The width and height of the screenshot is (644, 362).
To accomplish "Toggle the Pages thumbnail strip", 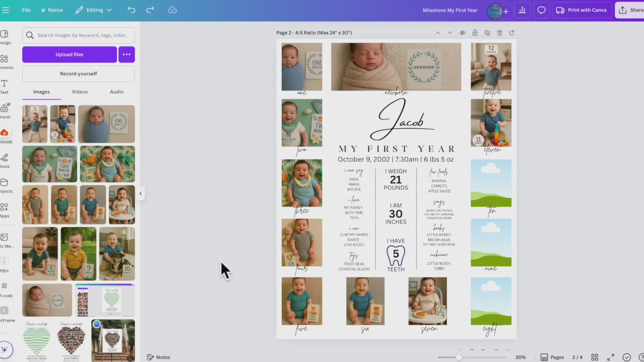I will 552,357.
